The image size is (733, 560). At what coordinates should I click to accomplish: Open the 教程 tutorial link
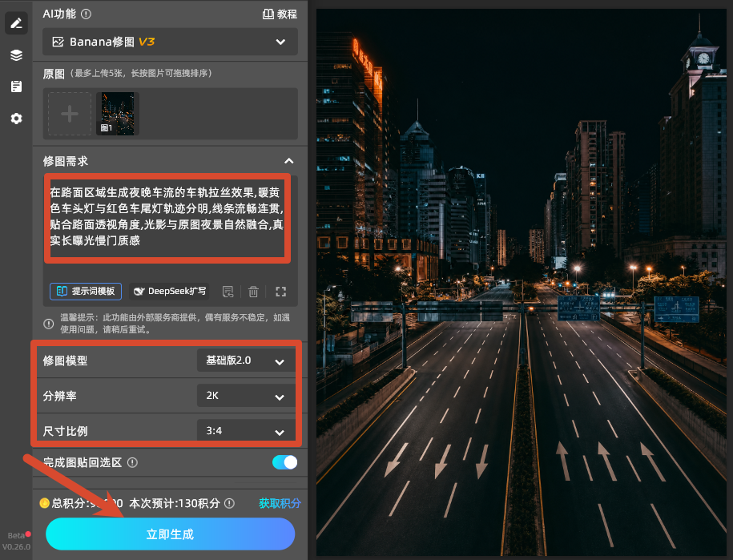click(280, 14)
